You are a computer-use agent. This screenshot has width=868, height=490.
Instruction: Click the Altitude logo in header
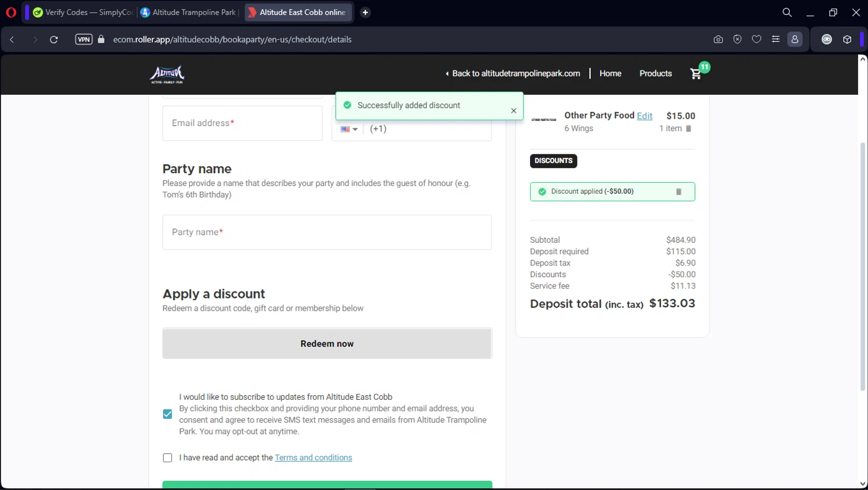click(x=167, y=75)
